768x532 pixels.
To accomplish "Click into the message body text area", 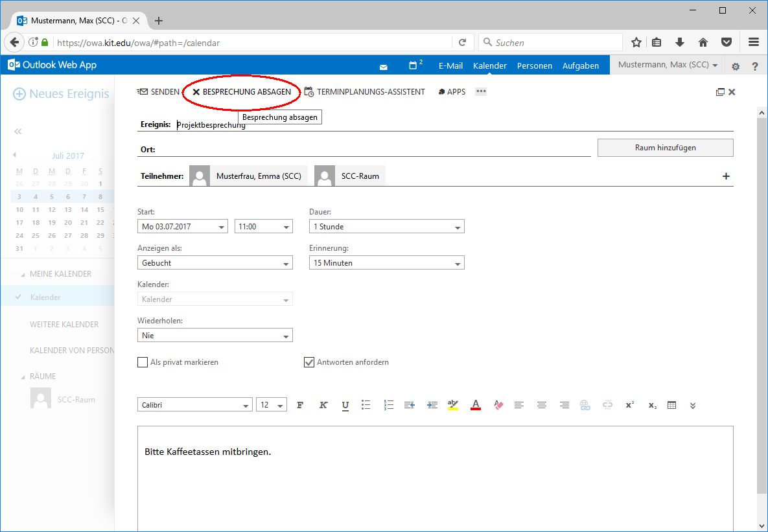I will pos(436,478).
